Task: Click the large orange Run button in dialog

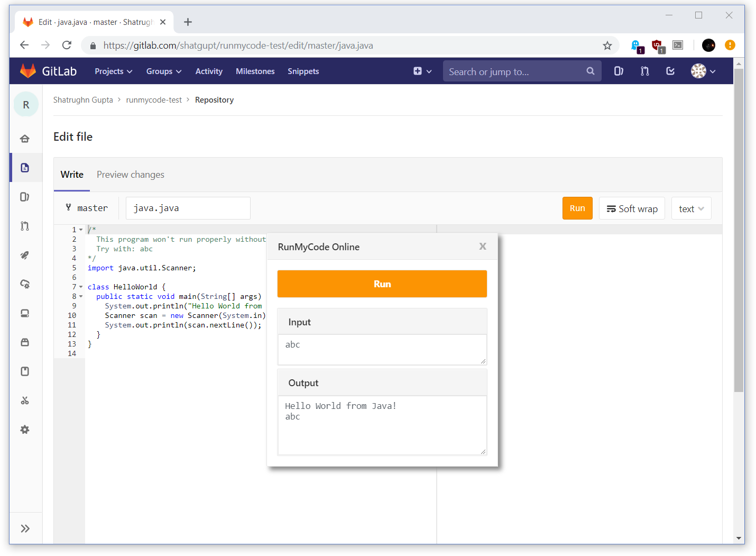Action: tap(382, 284)
